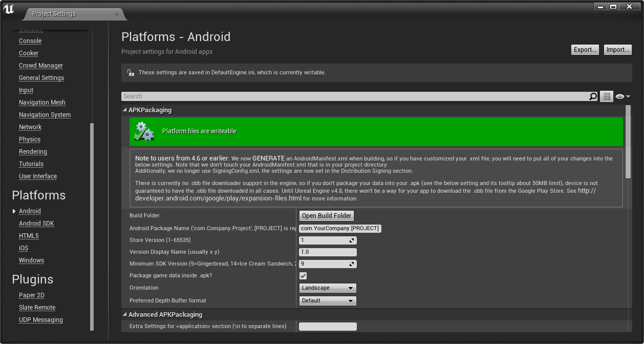Click the Open Build Folder button
The image size is (644, 344).
click(327, 216)
